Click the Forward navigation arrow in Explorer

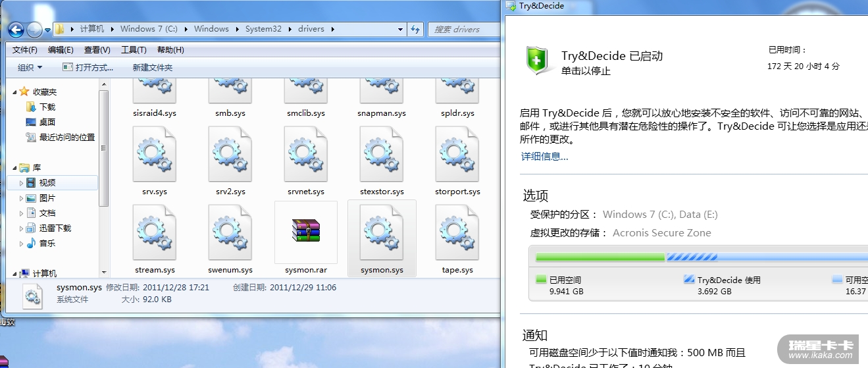34,30
